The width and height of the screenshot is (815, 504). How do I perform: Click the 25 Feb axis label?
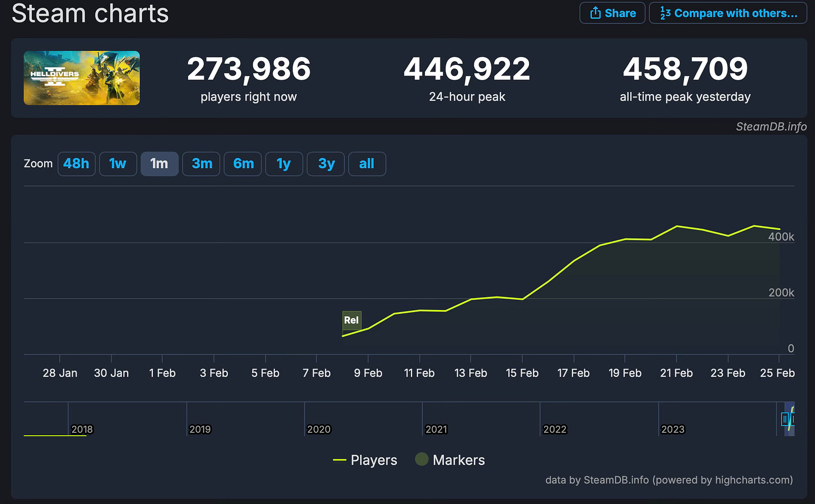click(777, 373)
